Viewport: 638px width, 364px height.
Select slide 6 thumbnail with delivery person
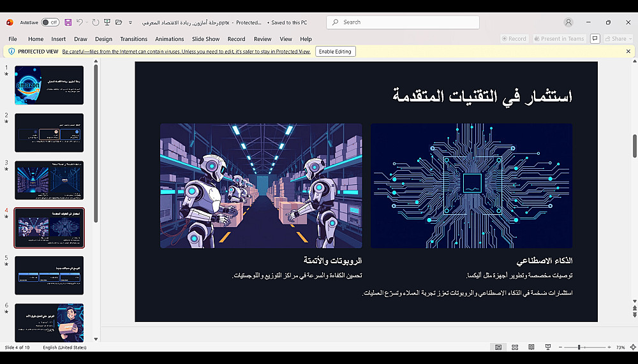(x=49, y=322)
